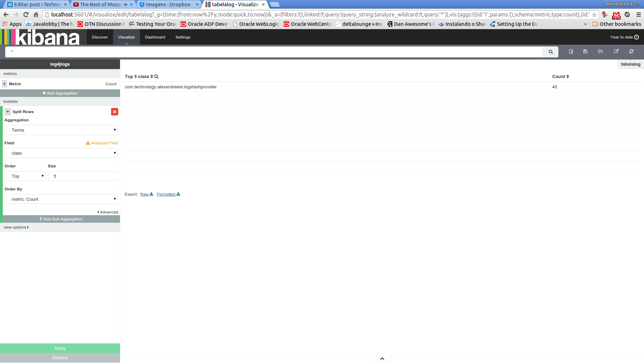This screenshot has width=644, height=363.
Task: Export table via the Raw link
Action: pyautogui.click(x=147, y=194)
